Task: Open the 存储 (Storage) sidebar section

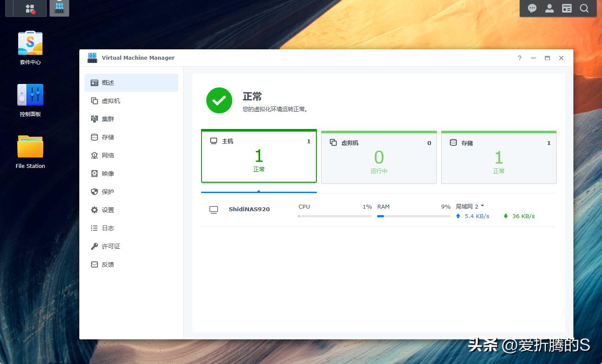Action: point(107,137)
